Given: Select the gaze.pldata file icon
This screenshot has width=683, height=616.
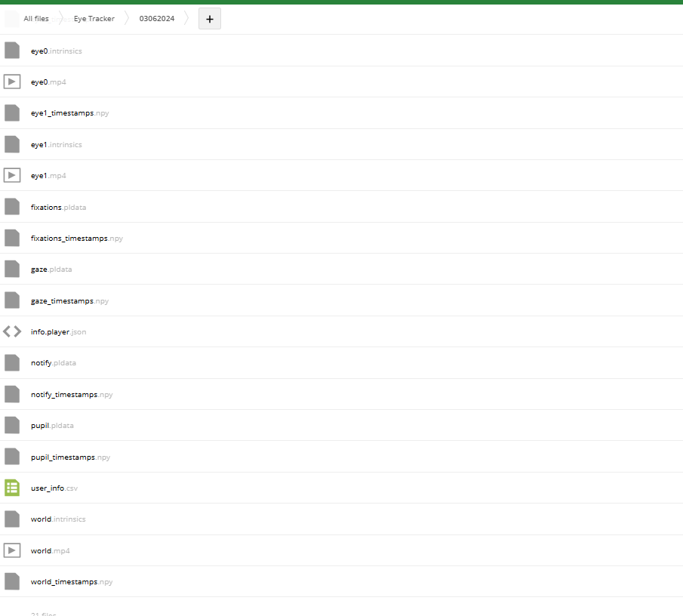Looking at the screenshot, I should tap(12, 269).
